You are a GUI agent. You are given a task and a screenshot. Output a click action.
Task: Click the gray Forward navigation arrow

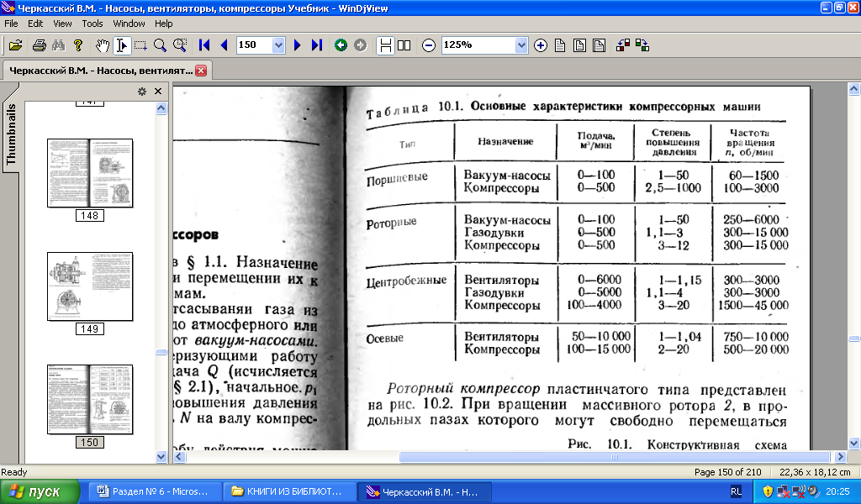point(360,45)
